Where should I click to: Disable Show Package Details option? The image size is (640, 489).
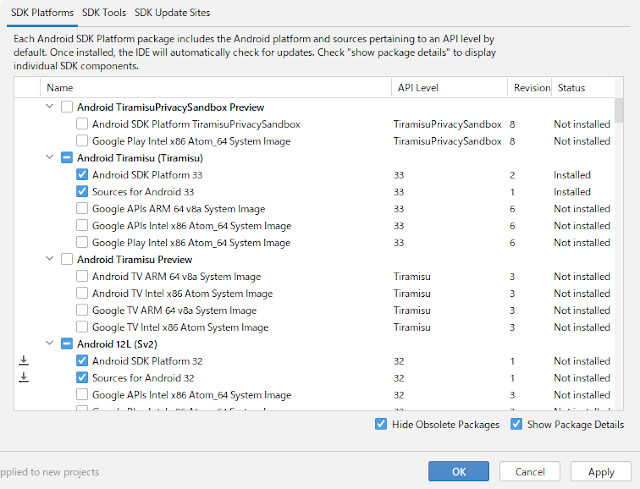click(516, 424)
